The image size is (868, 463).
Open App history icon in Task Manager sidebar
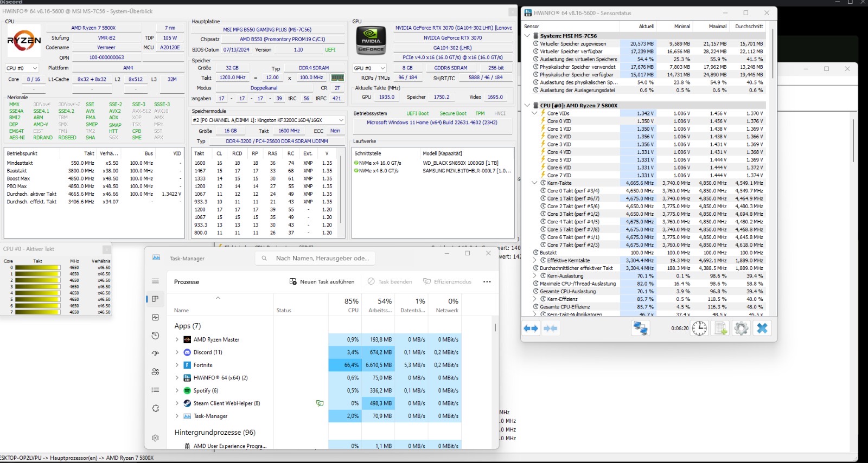155,336
